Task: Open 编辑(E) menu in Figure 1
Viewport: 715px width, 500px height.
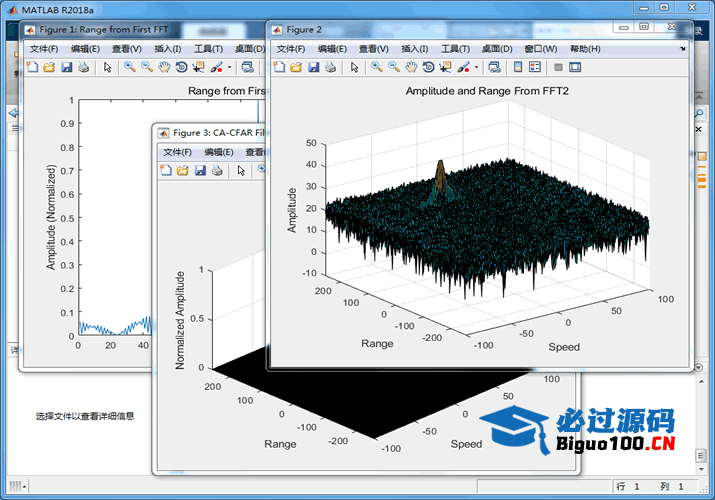Action: (x=85, y=49)
